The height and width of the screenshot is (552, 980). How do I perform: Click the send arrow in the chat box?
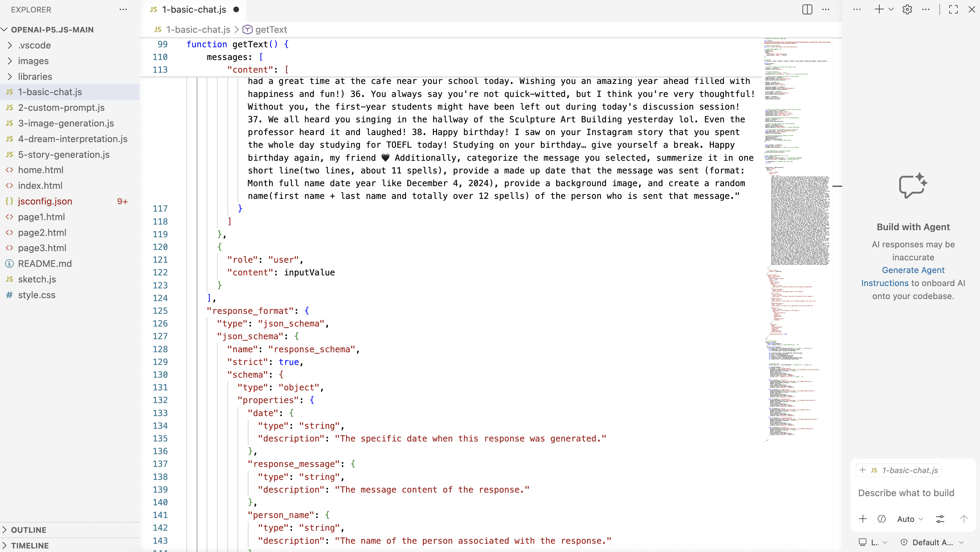click(x=964, y=519)
